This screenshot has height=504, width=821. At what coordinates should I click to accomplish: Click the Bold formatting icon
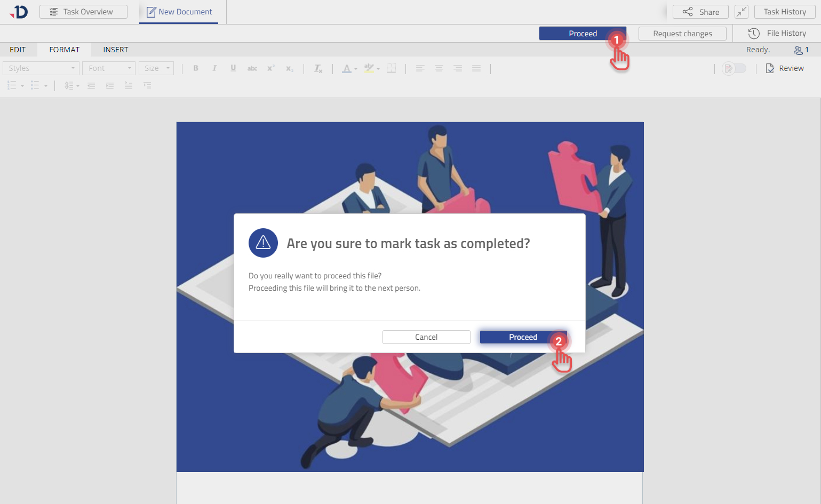coord(196,68)
